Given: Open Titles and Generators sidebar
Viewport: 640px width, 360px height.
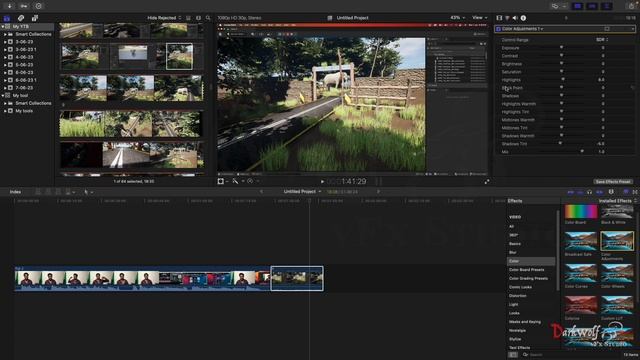Looking at the screenshot, I should coord(35,18).
